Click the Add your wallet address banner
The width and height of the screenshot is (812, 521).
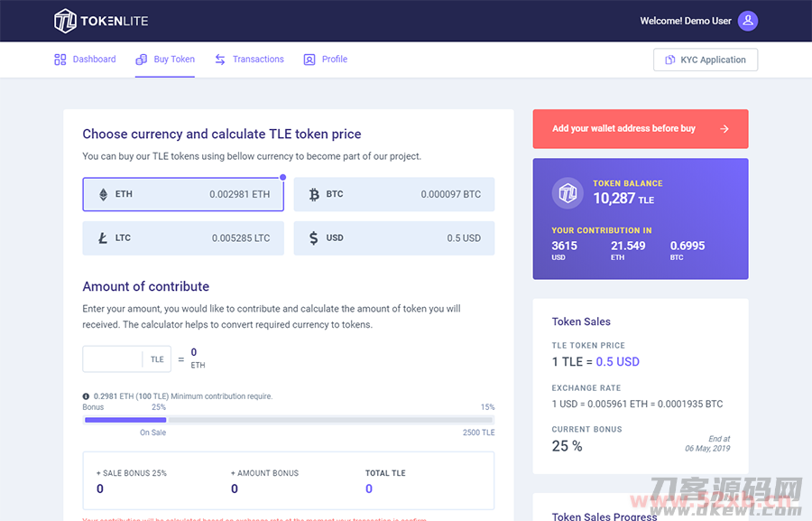click(x=640, y=128)
